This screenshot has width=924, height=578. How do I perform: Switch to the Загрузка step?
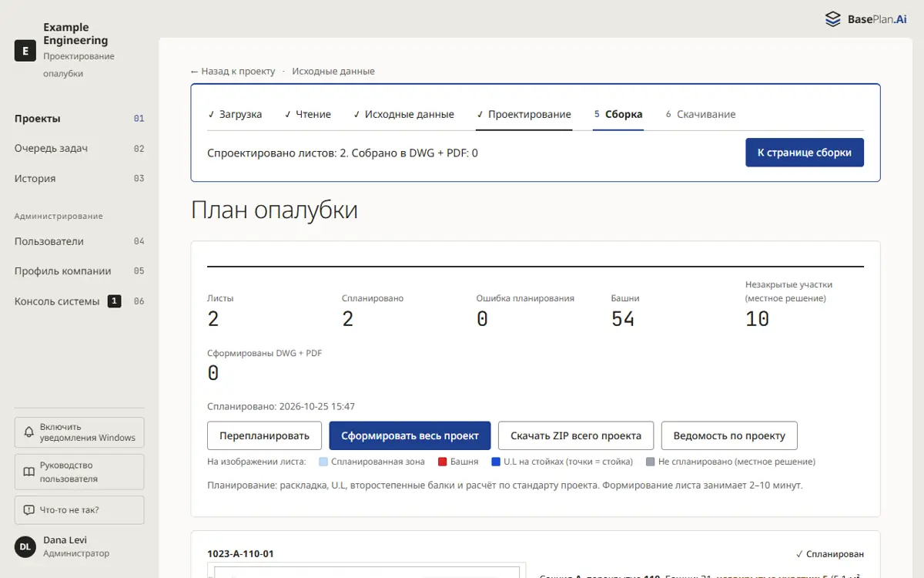(235, 114)
